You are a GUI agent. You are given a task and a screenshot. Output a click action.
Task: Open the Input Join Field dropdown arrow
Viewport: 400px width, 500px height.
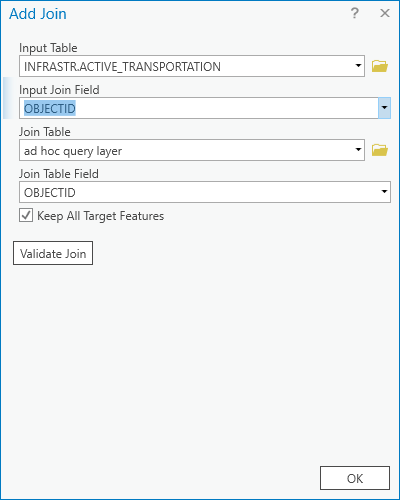pos(384,108)
